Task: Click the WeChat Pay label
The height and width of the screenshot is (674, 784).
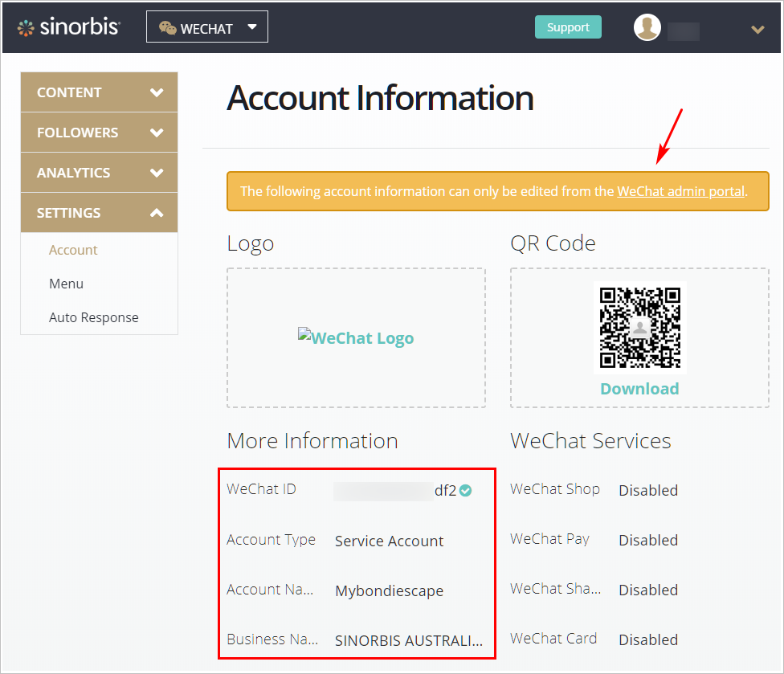Action: pyautogui.click(x=550, y=539)
